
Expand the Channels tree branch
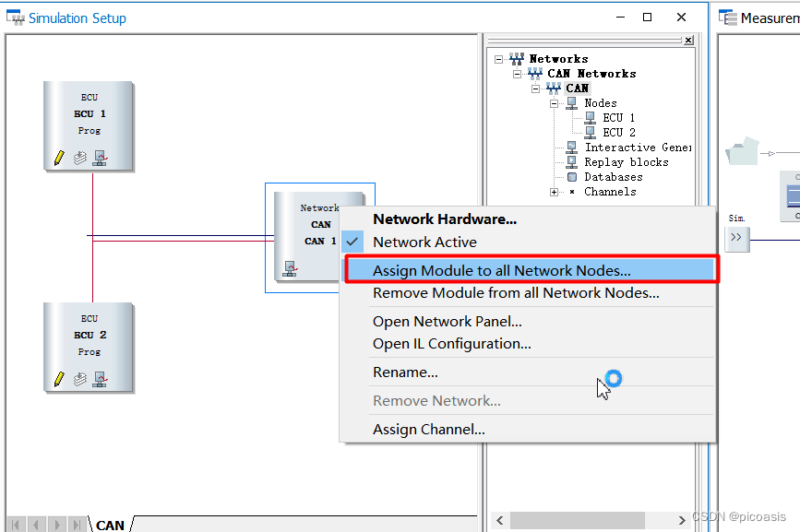(554, 192)
